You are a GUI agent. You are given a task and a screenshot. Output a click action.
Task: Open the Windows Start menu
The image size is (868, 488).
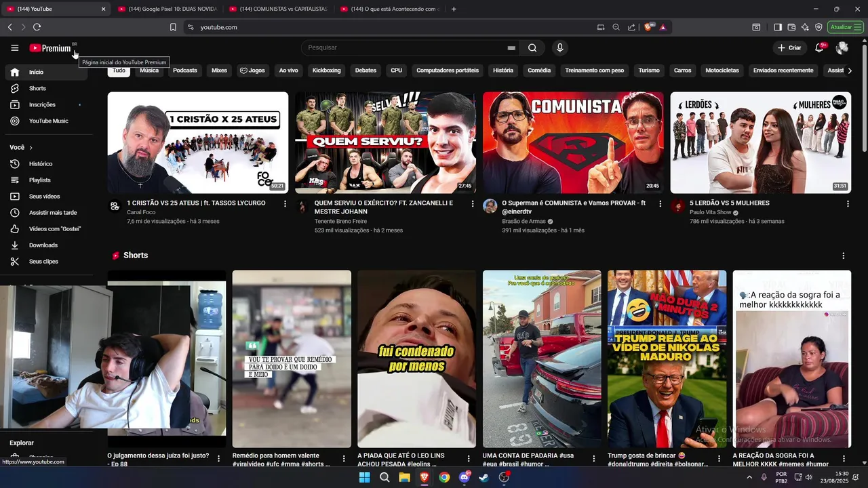364,477
